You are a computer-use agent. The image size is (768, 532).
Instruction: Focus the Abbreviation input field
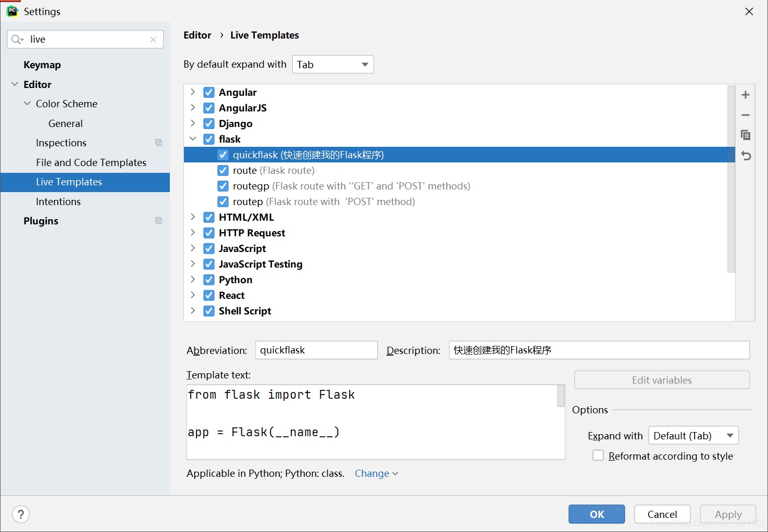point(316,350)
